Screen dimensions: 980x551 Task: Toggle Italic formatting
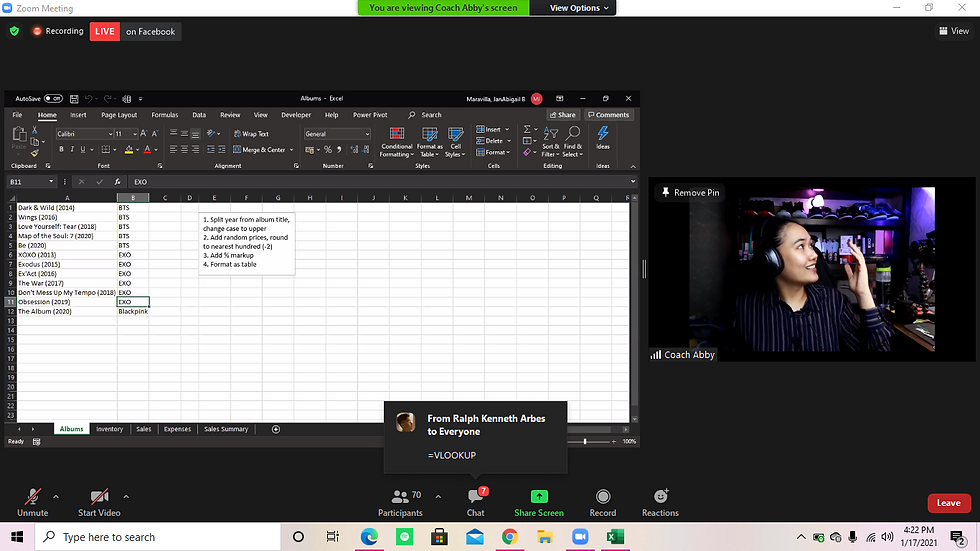coord(72,149)
